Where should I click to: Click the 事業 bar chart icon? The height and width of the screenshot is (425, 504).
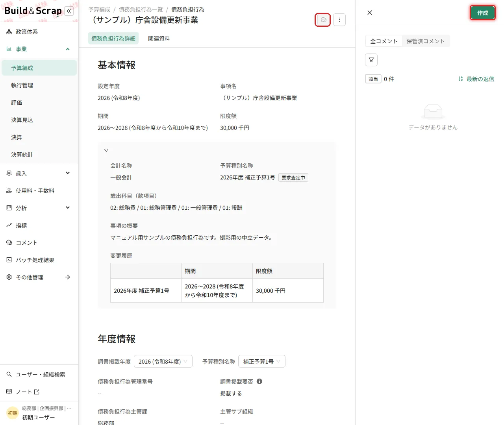[9, 49]
